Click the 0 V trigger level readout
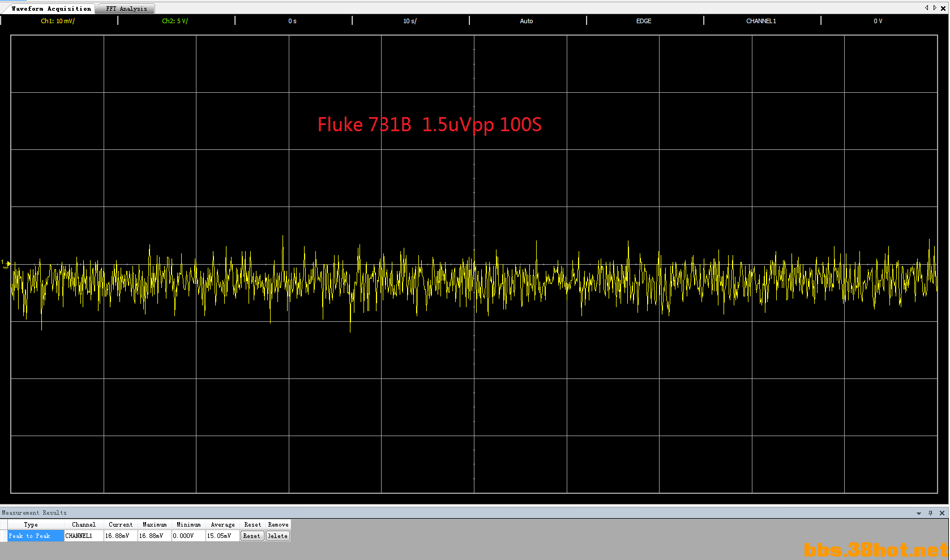Screen dimensions: 950x560 (878, 21)
